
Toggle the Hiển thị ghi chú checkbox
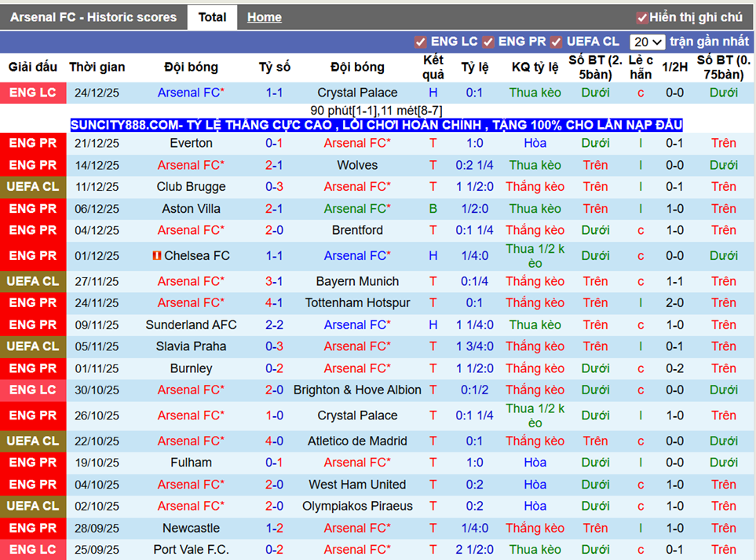pos(641,18)
